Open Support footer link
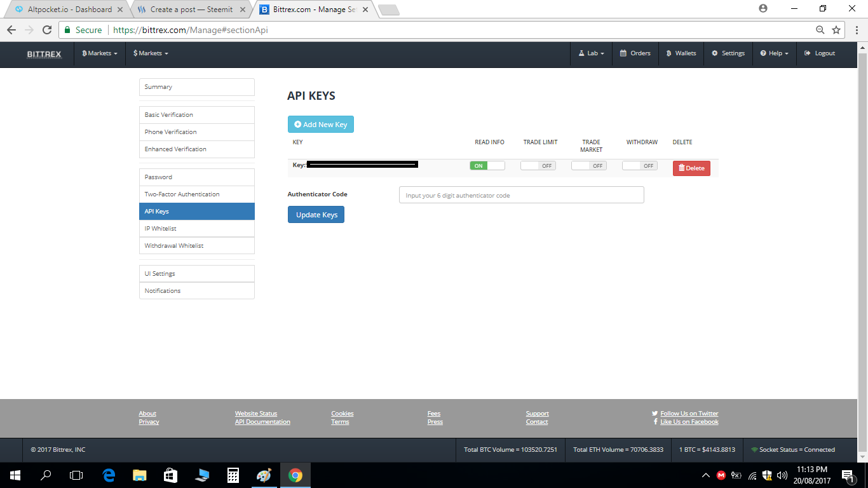This screenshot has height=488, width=868. [538, 414]
